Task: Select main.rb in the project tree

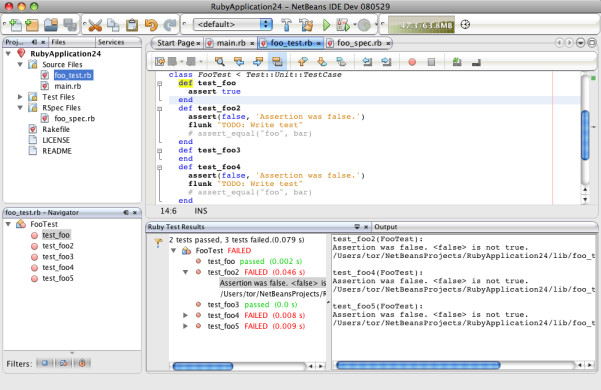Action: (x=67, y=86)
